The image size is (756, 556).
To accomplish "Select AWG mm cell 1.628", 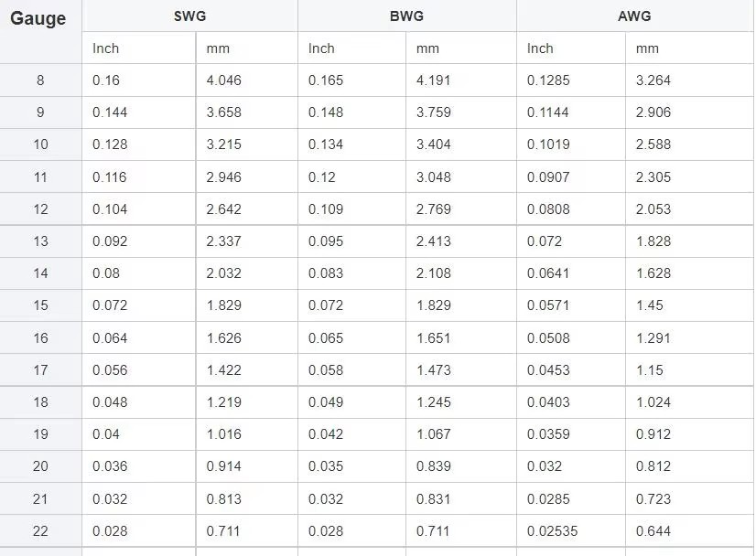I will [653, 273].
